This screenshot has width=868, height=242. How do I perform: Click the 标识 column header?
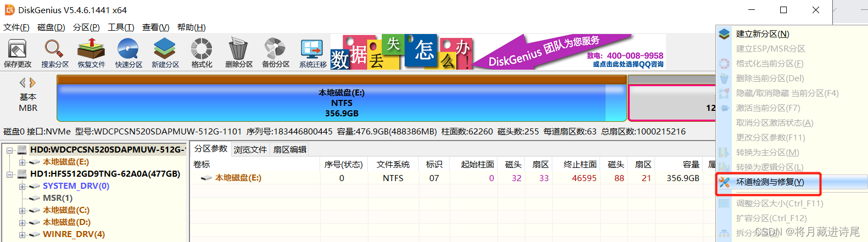[x=434, y=164]
